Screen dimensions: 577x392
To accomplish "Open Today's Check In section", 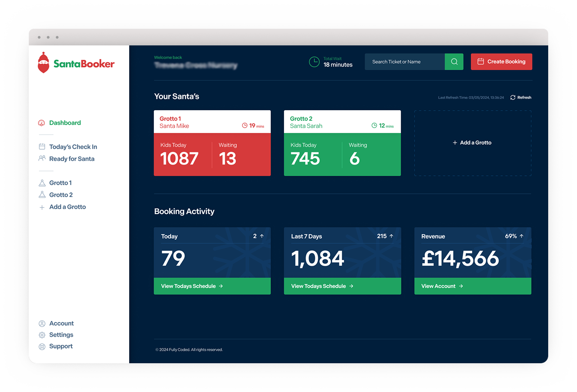I will (72, 147).
